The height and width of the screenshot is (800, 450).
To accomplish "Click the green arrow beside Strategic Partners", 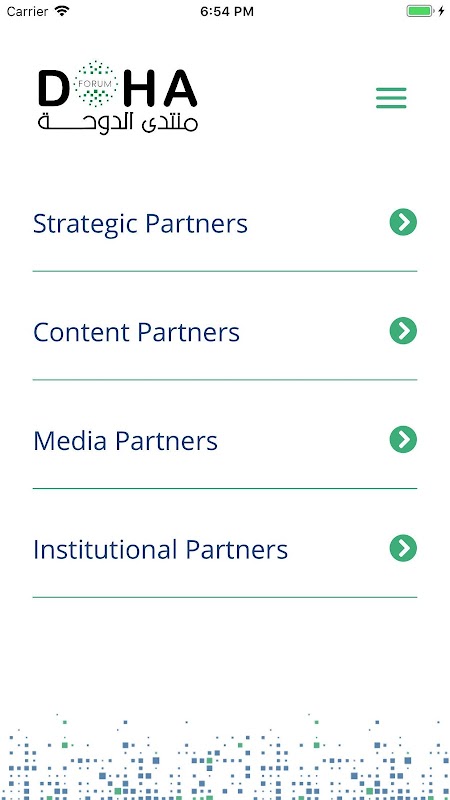I will (403, 222).
